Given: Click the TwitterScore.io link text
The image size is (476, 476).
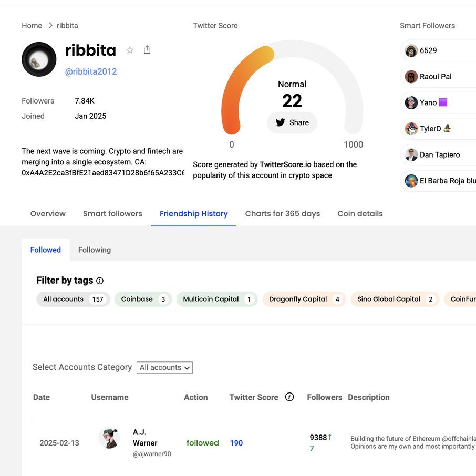Looking at the screenshot, I should [x=285, y=165].
